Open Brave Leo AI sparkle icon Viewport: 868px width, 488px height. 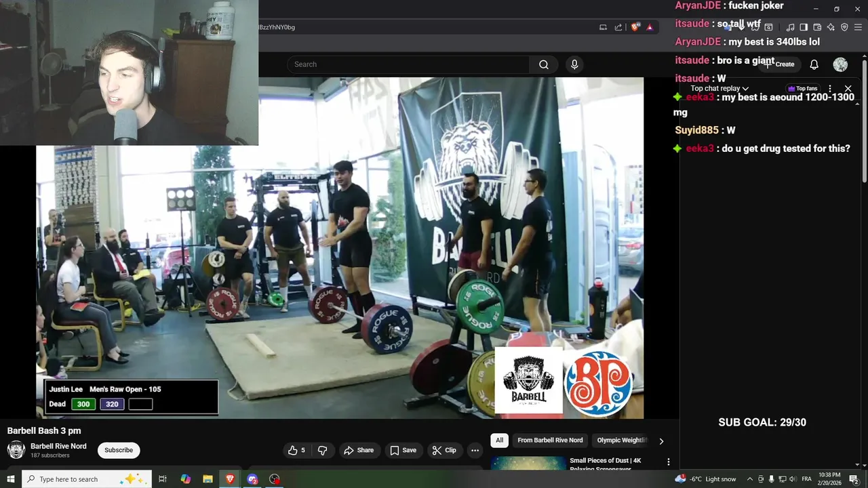point(831,27)
